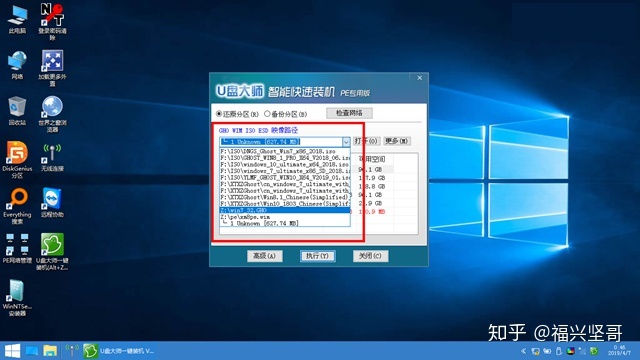Click the 更多(M) button
Viewport: 640px width, 360px height.
tap(396, 141)
